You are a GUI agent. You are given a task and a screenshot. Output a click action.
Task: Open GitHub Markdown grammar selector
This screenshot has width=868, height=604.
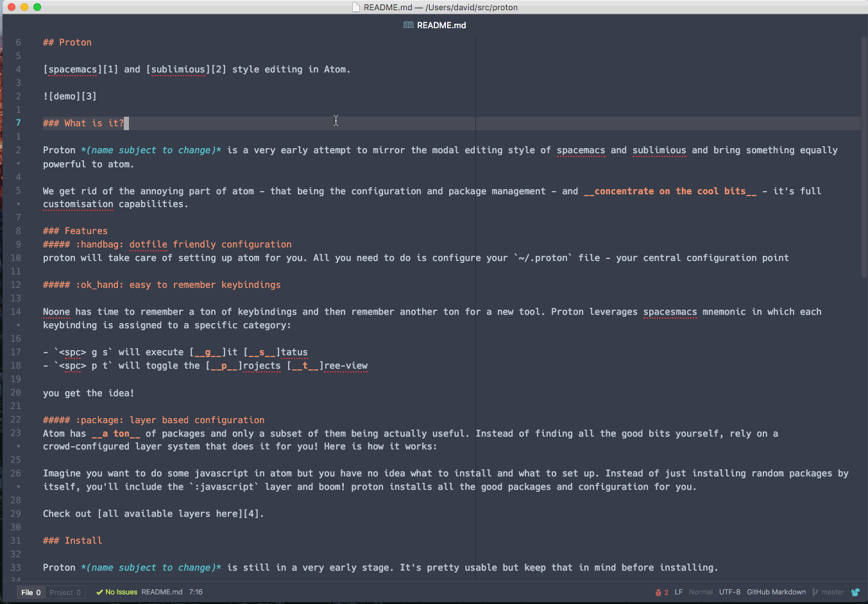click(776, 592)
